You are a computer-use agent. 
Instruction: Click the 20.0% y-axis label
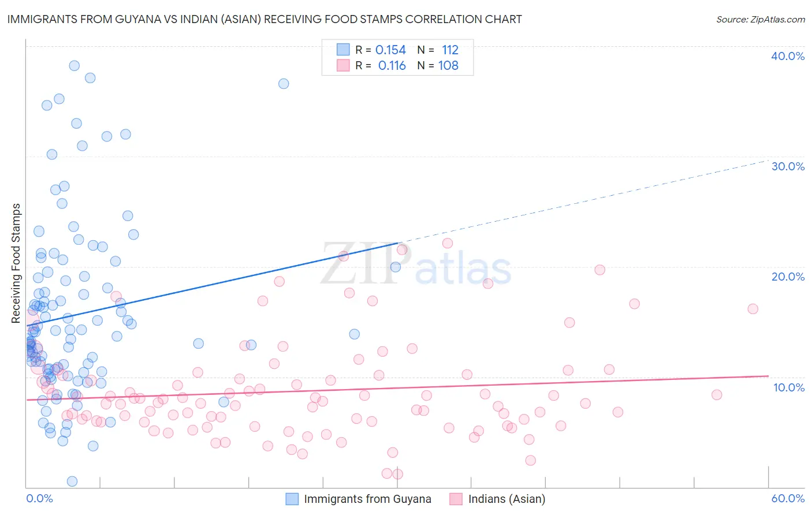[788, 277]
